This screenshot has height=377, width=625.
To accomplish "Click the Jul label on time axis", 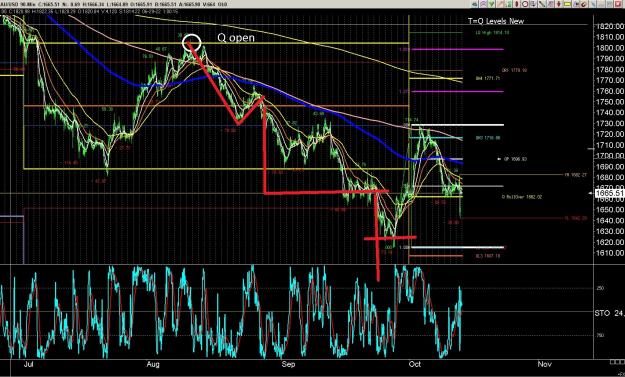I will [x=28, y=364].
